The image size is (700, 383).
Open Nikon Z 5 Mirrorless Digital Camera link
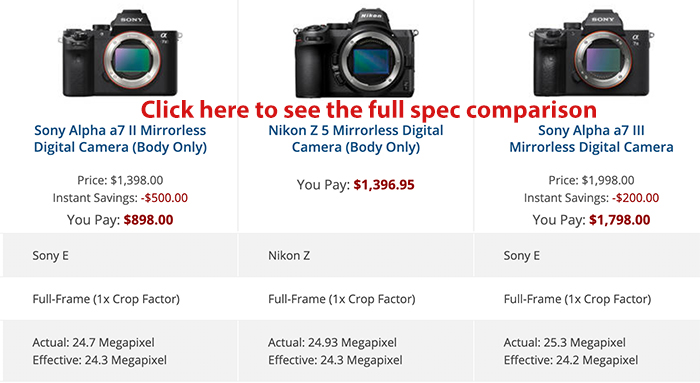(356, 139)
